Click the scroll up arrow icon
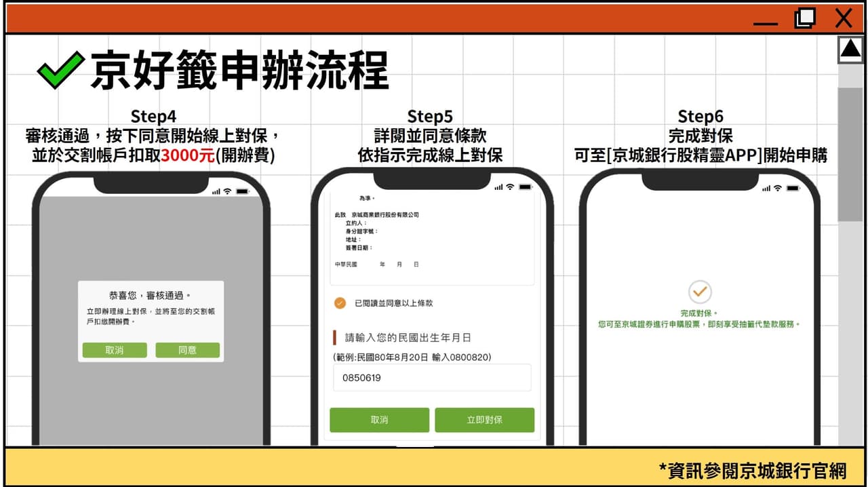The width and height of the screenshot is (868, 487). click(x=850, y=49)
